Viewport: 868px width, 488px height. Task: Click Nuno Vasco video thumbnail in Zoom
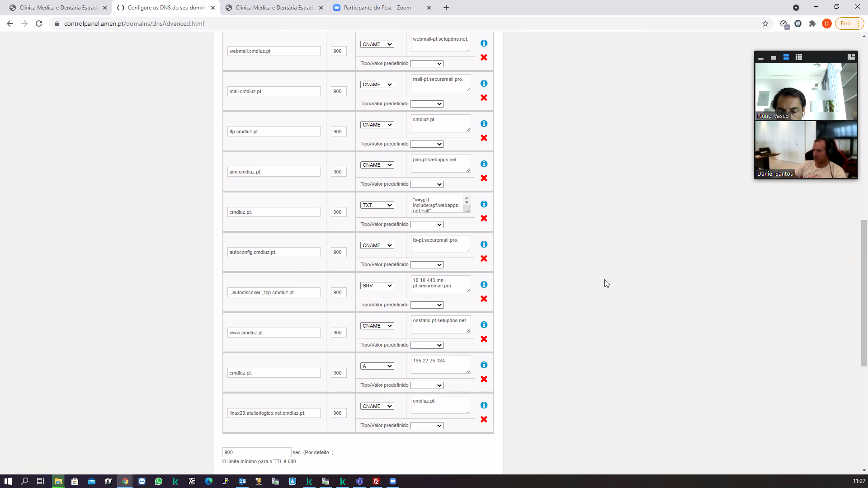pyautogui.click(x=806, y=92)
